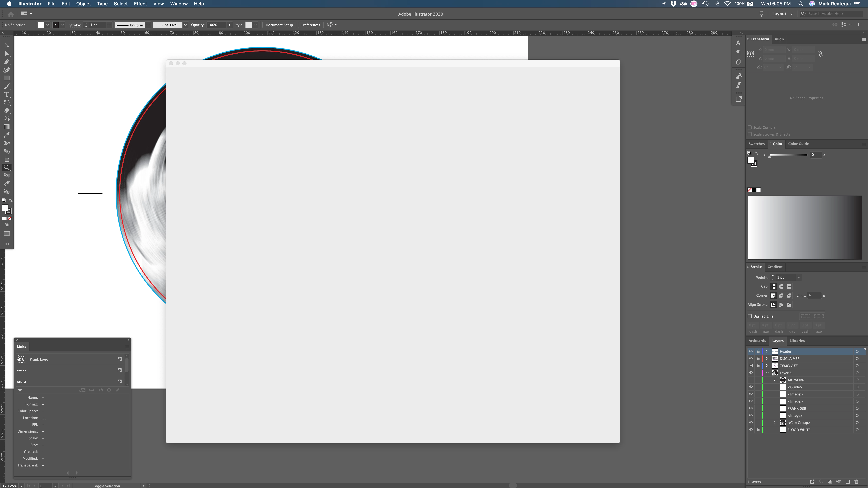This screenshot has width=868, height=488.
Task: Select the Pen tool
Action: coord(6,62)
